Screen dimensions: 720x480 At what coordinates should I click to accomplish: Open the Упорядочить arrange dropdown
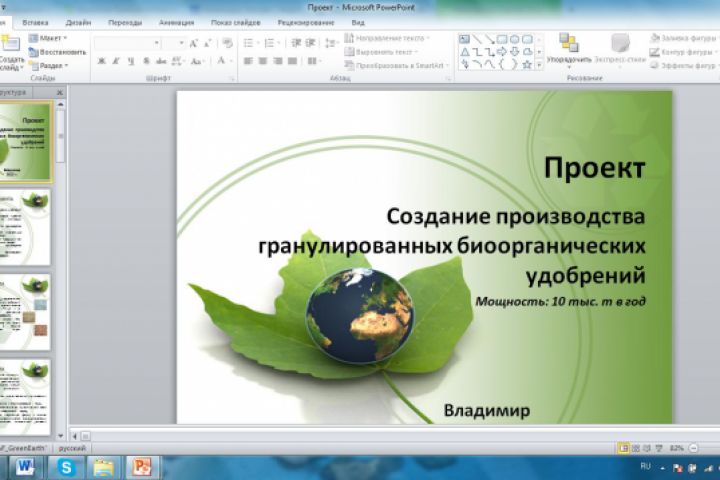(569, 52)
